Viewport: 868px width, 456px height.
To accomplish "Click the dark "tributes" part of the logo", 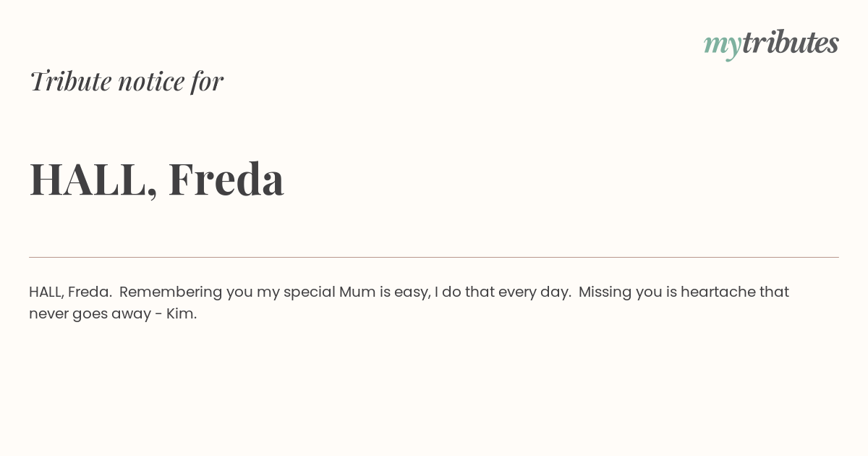I will (x=790, y=43).
